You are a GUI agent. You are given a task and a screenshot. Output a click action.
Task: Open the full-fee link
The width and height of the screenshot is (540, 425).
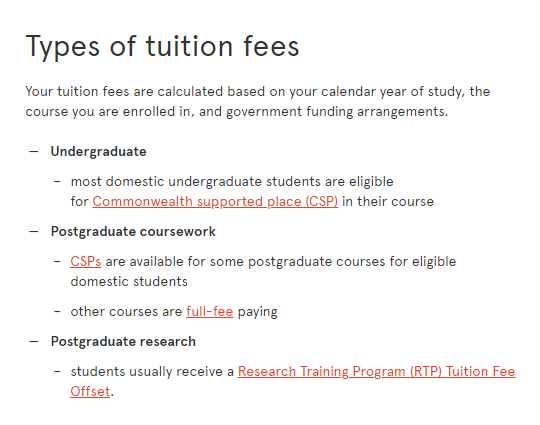pyautogui.click(x=210, y=311)
